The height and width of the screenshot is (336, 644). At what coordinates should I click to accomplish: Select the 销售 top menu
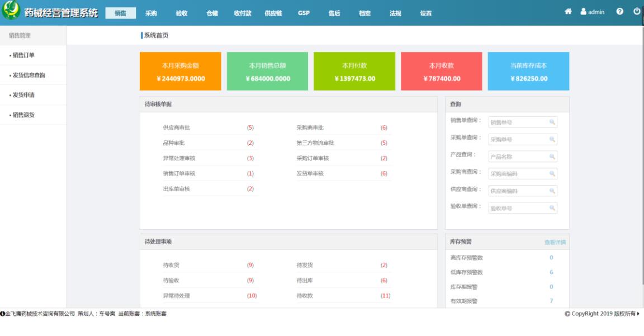point(120,13)
